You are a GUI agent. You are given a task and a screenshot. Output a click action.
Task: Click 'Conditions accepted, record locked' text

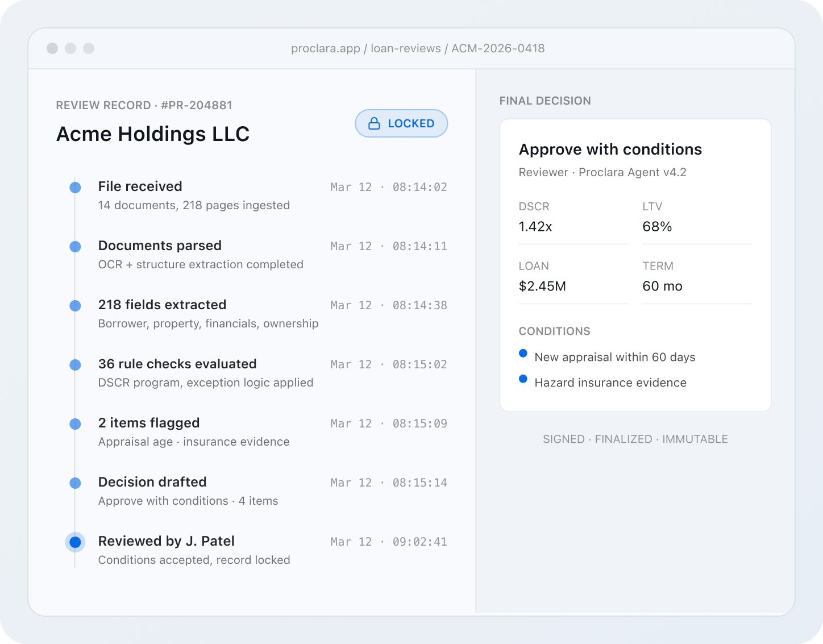click(x=194, y=560)
